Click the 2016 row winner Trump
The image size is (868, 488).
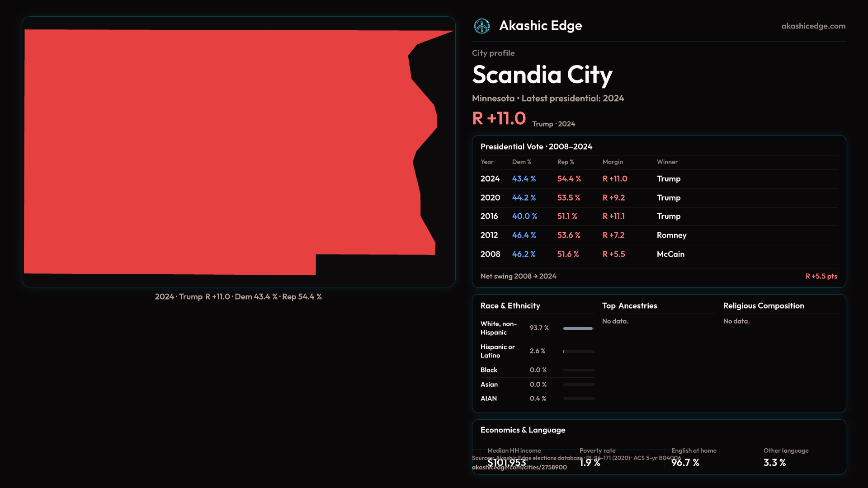[x=668, y=216]
